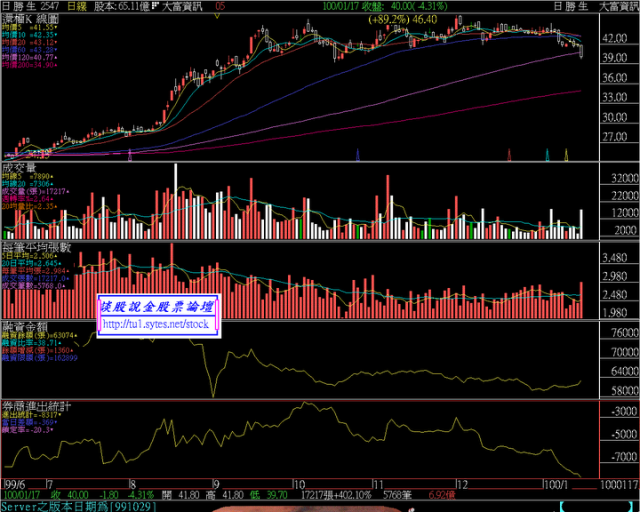640x512 pixels.
Task: Click the 成交量 volume panel title
Action: 19,168
